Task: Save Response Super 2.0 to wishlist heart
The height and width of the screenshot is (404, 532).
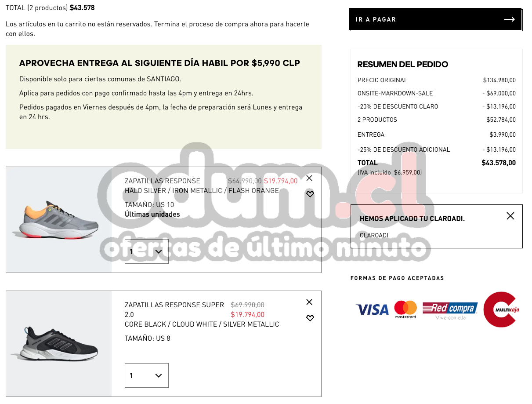Action: coord(310,318)
